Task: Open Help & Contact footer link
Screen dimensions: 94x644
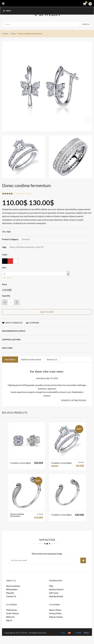Action: [56, 617]
